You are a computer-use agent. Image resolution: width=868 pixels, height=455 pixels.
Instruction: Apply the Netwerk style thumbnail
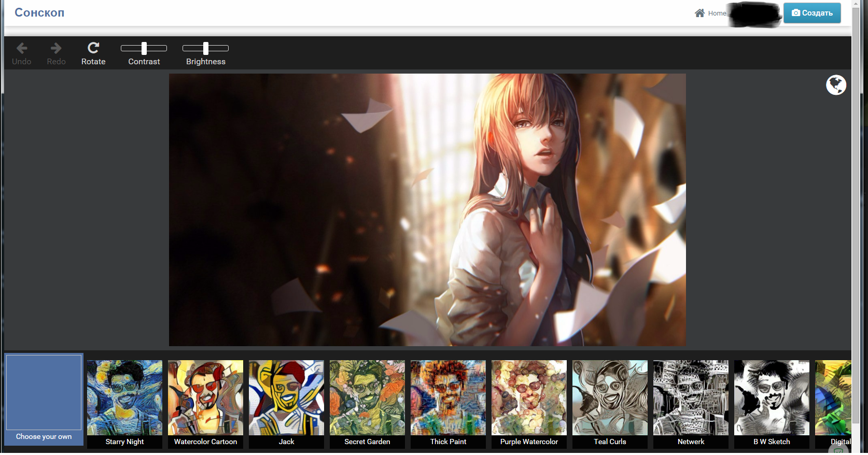click(x=691, y=398)
